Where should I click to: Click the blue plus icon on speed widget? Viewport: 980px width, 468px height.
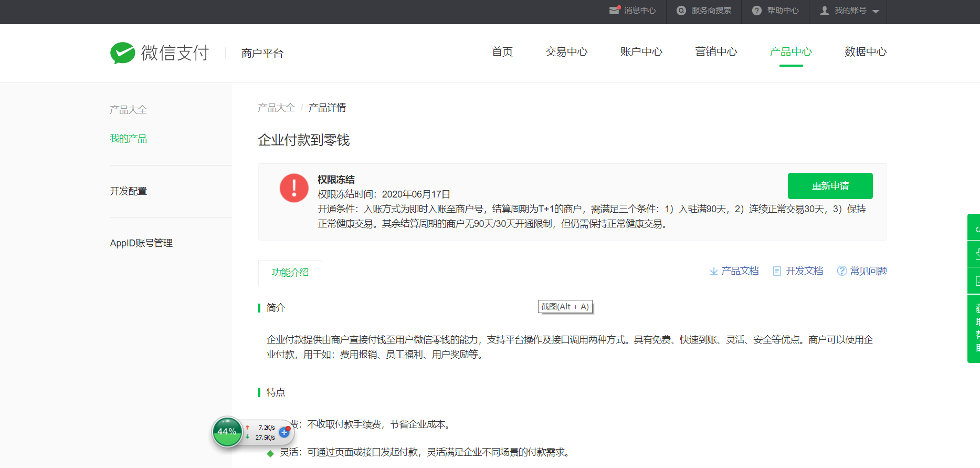[x=284, y=432]
